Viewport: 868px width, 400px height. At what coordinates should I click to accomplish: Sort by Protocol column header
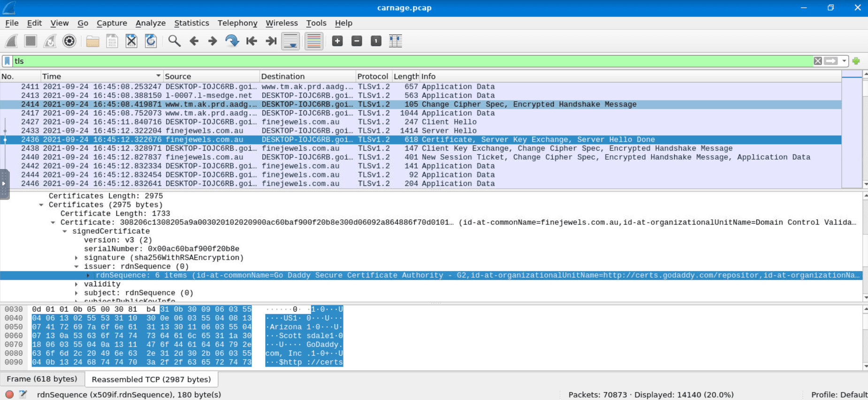[374, 76]
